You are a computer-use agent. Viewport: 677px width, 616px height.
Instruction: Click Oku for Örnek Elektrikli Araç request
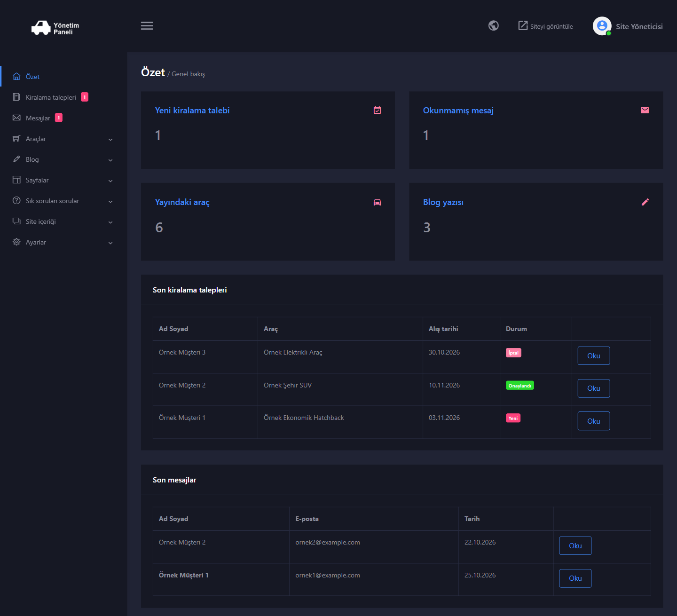[594, 355]
